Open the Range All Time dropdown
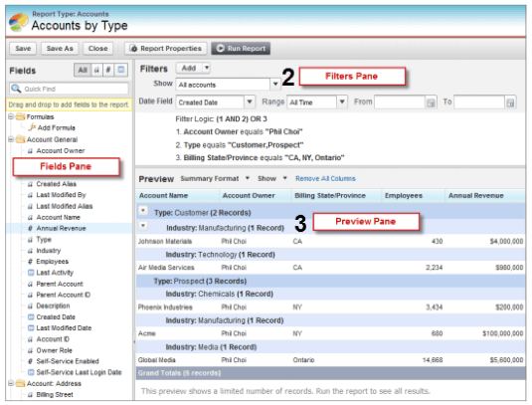This screenshot has width=532, height=405. pos(342,101)
